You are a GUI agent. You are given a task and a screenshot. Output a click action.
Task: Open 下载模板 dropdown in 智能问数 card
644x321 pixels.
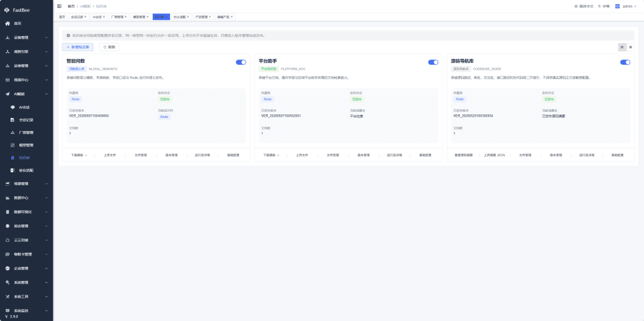79,155
